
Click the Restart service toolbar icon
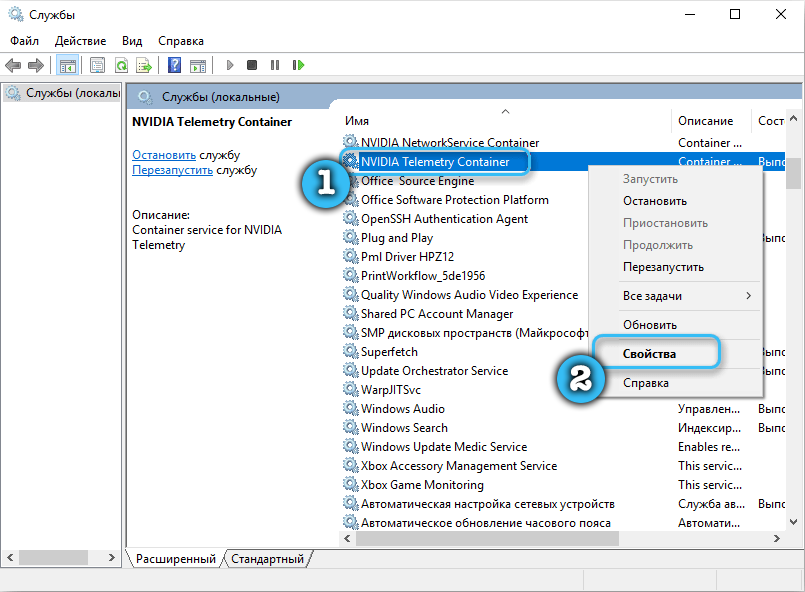[x=298, y=65]
